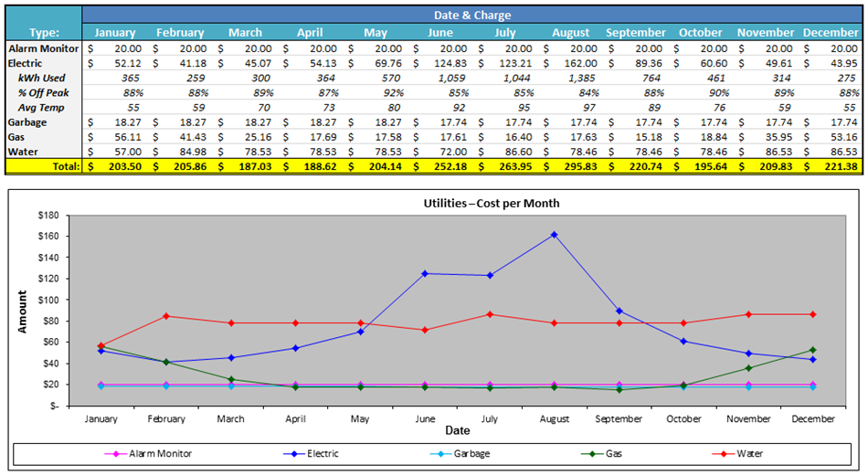Select the June kWh Used cell 1,059
The height and width of the screenshot is (475, 868).
[x=445, y=78]
